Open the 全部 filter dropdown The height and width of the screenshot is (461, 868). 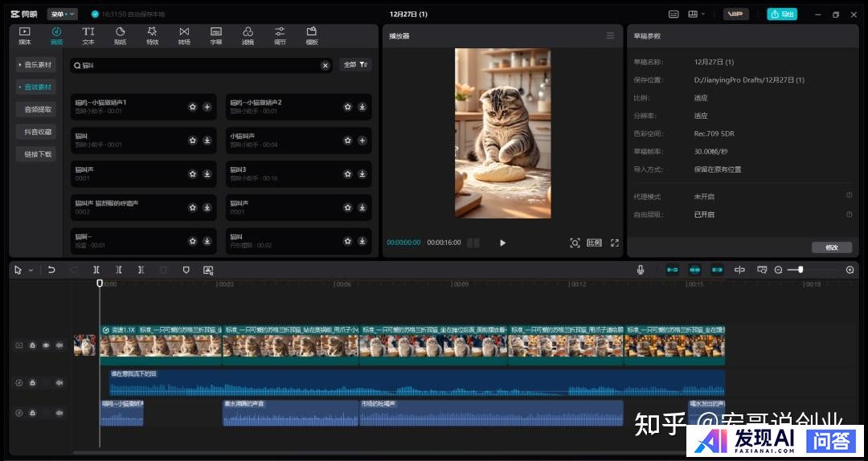tap(355, 65)
